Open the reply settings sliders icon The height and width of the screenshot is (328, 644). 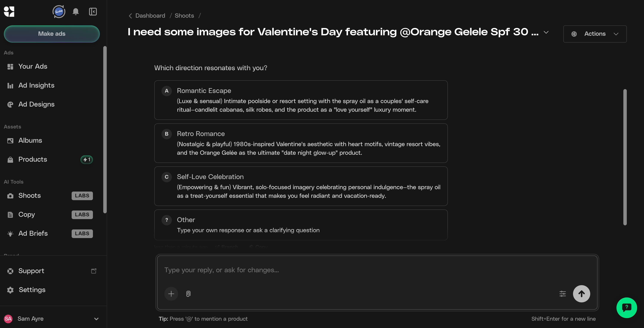(x=562, y=294)
